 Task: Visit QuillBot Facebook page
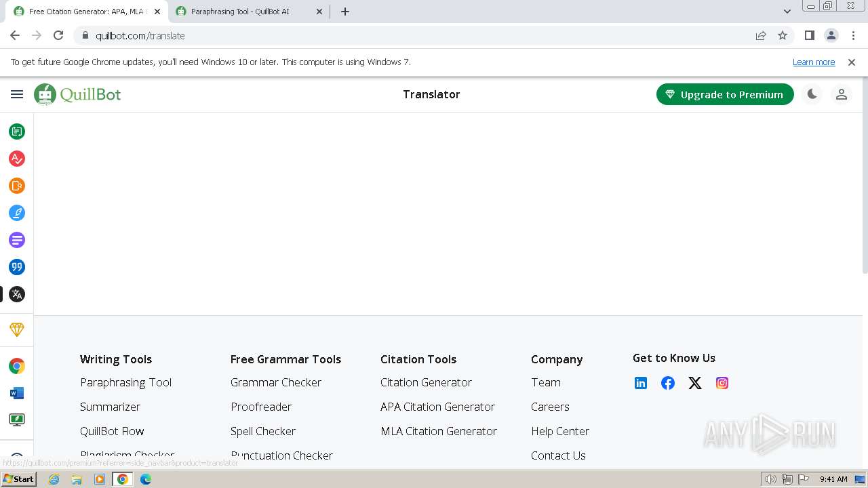pos(668,383)
